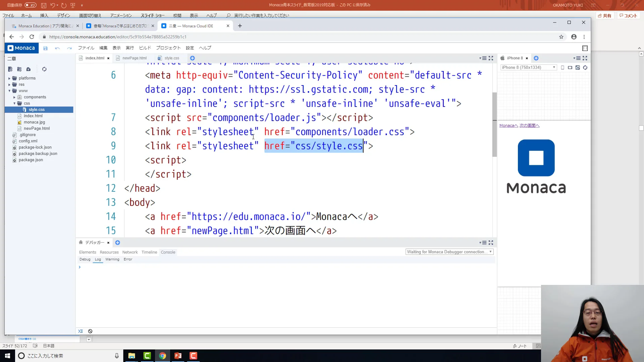Viewport: 644px width, 362px height.
Task: Reload the browser page
Action: click(x=32, y=37)
